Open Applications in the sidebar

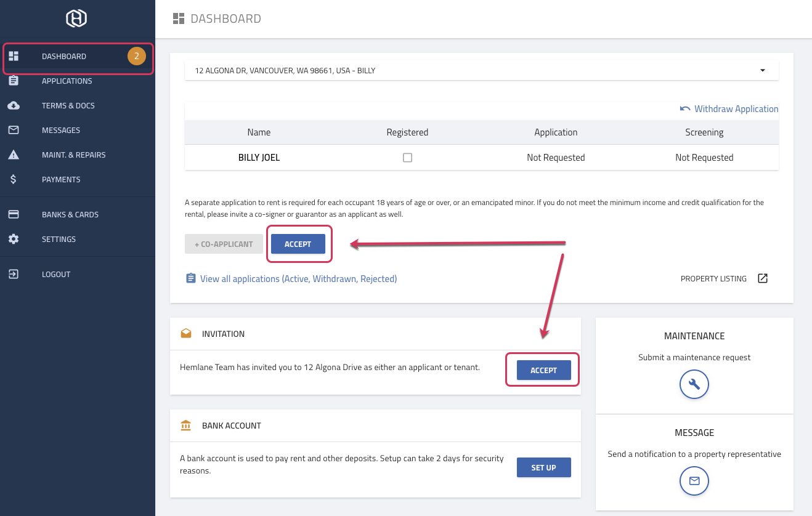point(67,81)
